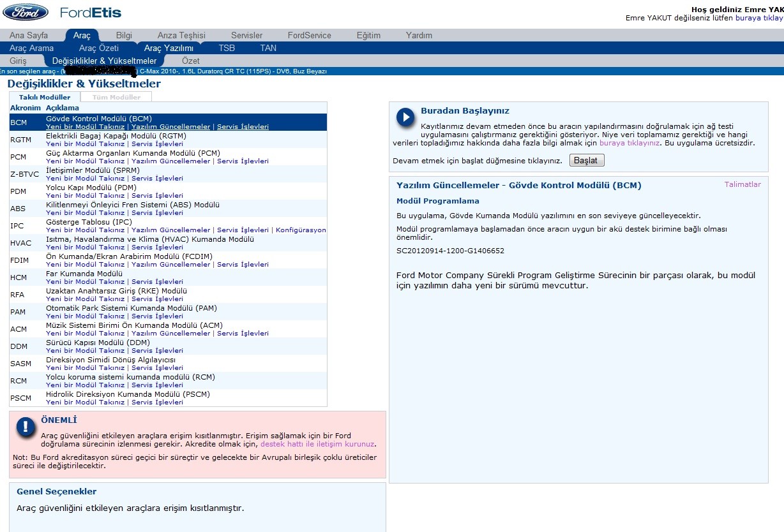Click the Başlat button
The width and height of the screenshot is (784, 532).
coord(586,160)
